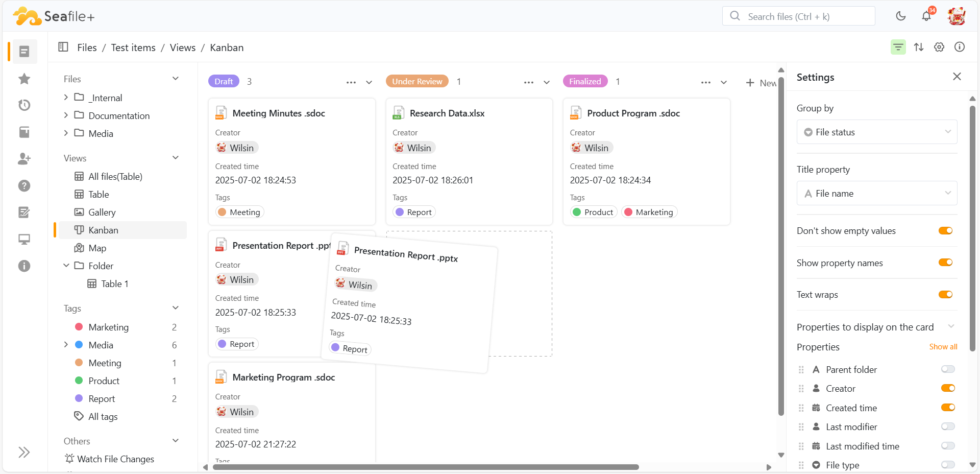Click the filter icon in view toolbar
Viewport: 980px width, 474px height.
pos(898,47)
